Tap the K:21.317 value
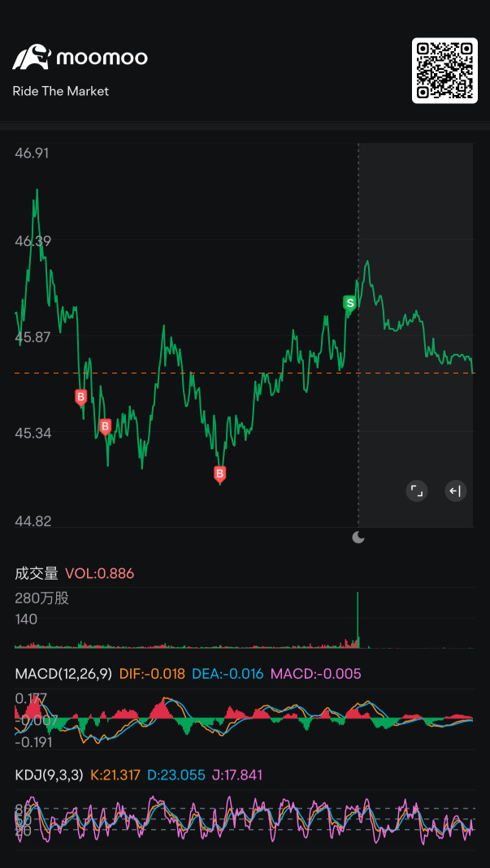Viewport: 490px width, 868px height. (115, 775)
